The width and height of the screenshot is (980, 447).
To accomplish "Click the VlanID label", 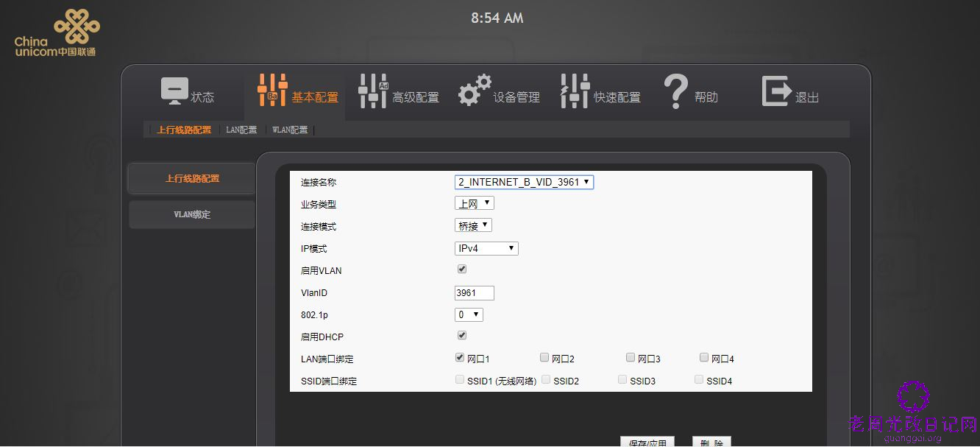I will point(313,292).
